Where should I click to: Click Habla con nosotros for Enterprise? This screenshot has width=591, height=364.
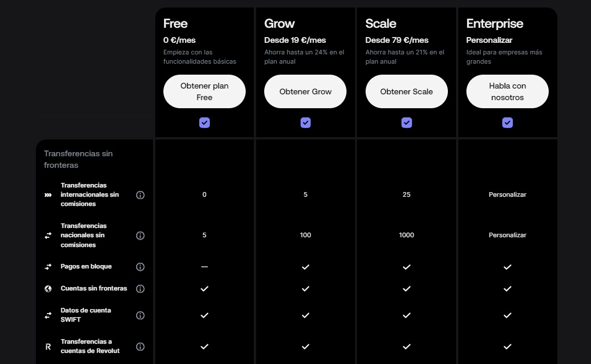click(x=508, y=91)
